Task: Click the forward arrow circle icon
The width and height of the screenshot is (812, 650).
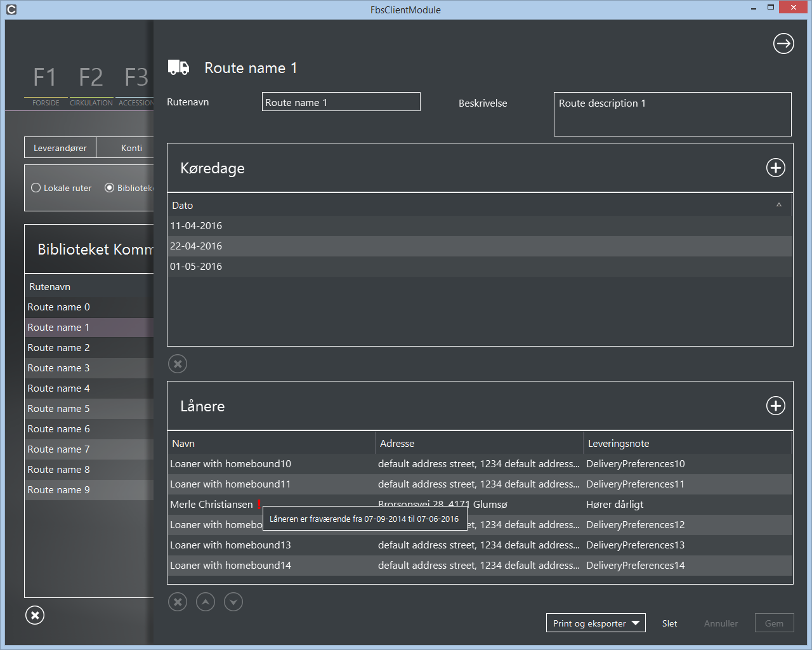Action: 783,43
